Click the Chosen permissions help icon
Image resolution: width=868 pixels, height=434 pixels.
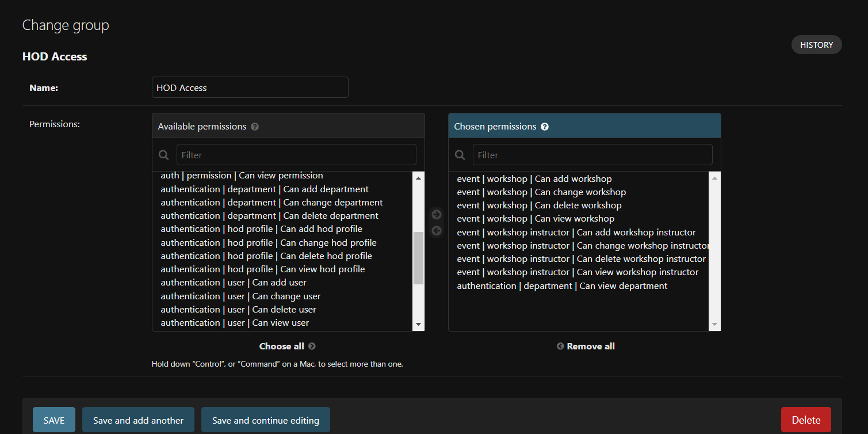coord(545,127)
